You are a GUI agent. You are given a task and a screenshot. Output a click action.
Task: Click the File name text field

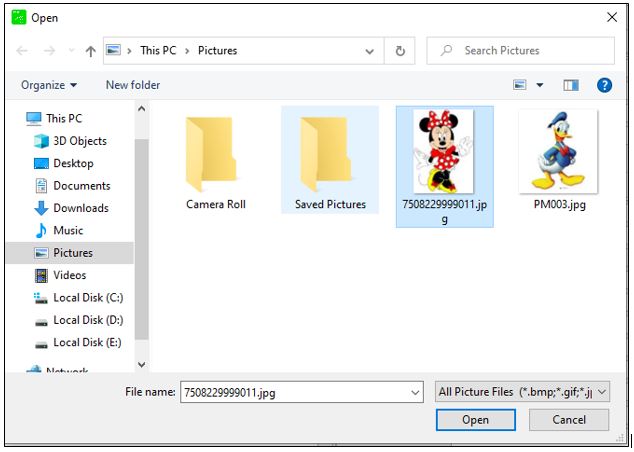click(x=302, y=392)
